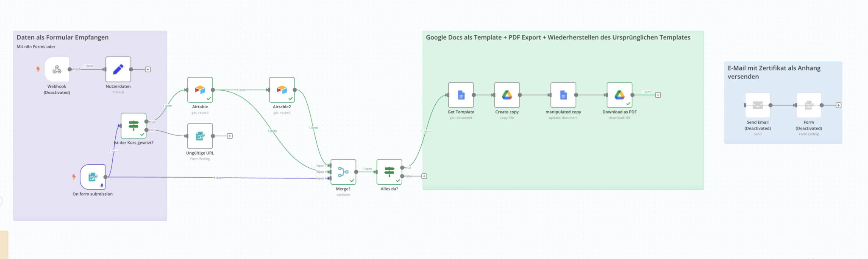The width and height of the screenshot is (868, 259).
Task: Click plus connector after Ungültige URL
Action: click(x=230, y=136)
